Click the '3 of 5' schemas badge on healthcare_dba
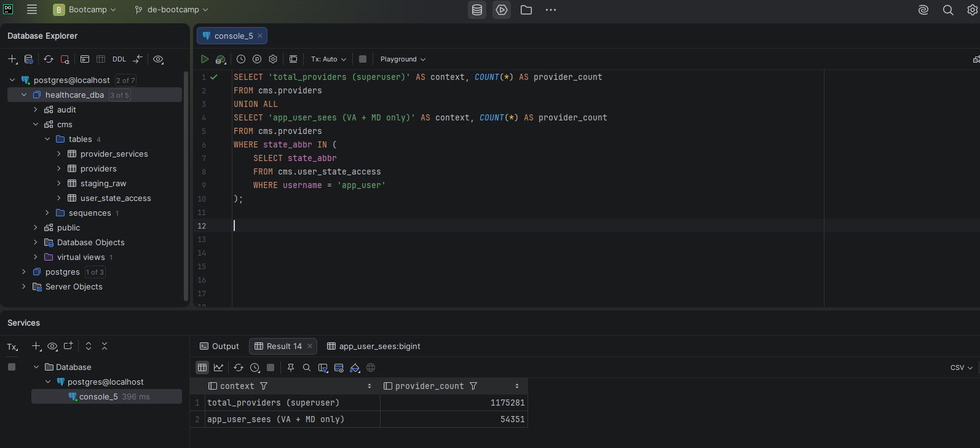The width and height of the screenshot is (980, 448). pyautogui.click(x=119, y=95)
